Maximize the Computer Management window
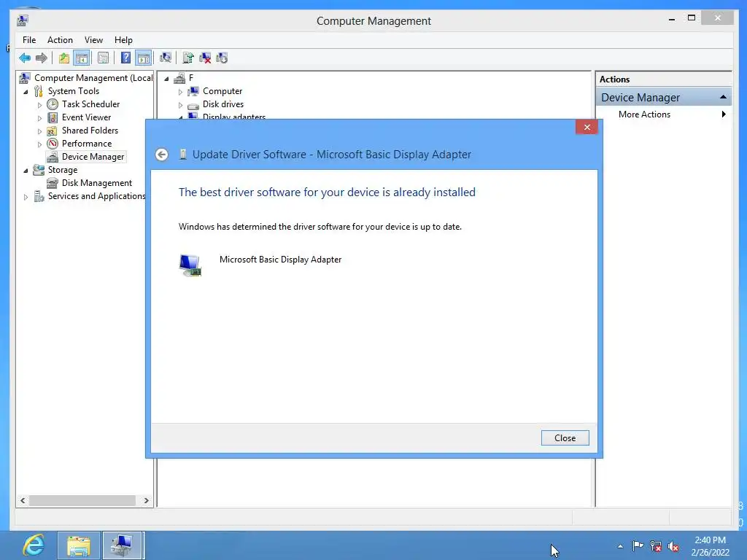747x560 pixels. point(692,18)
